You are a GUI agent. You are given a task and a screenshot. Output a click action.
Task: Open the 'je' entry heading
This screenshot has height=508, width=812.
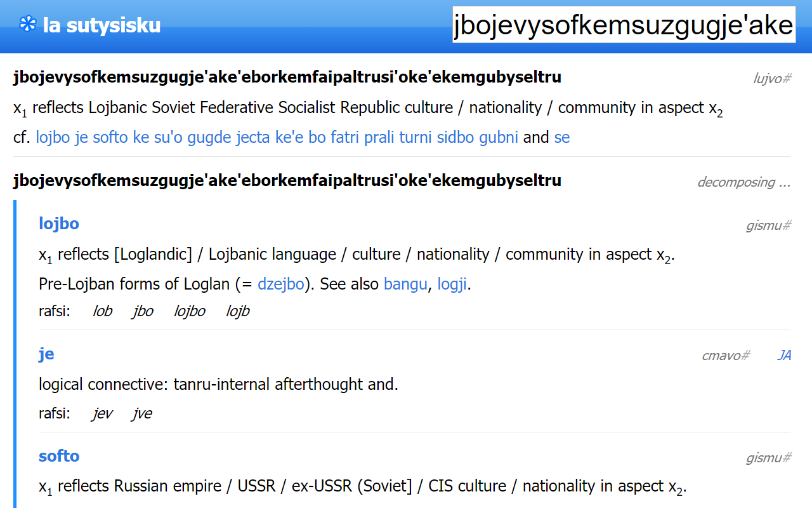pos(46,354)
